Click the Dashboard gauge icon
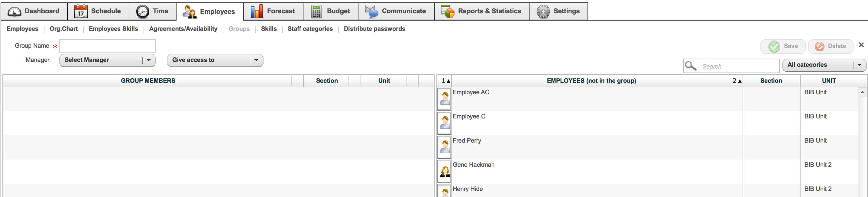868x197 pixels. click(15, 11)
